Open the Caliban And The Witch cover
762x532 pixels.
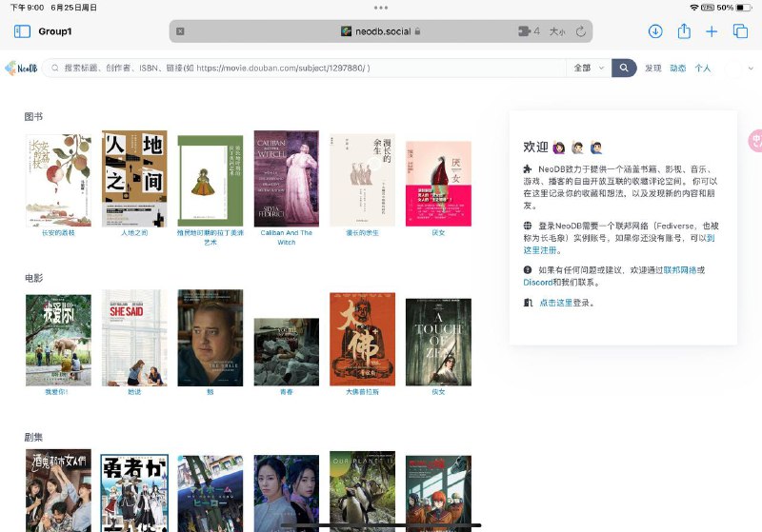(286, 179)
